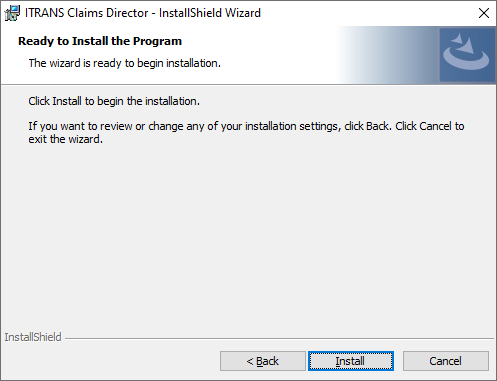This screenshot has width=497, height=381.
Task: Click the gray InstallShield label near bottom
Action: point(33,337)
